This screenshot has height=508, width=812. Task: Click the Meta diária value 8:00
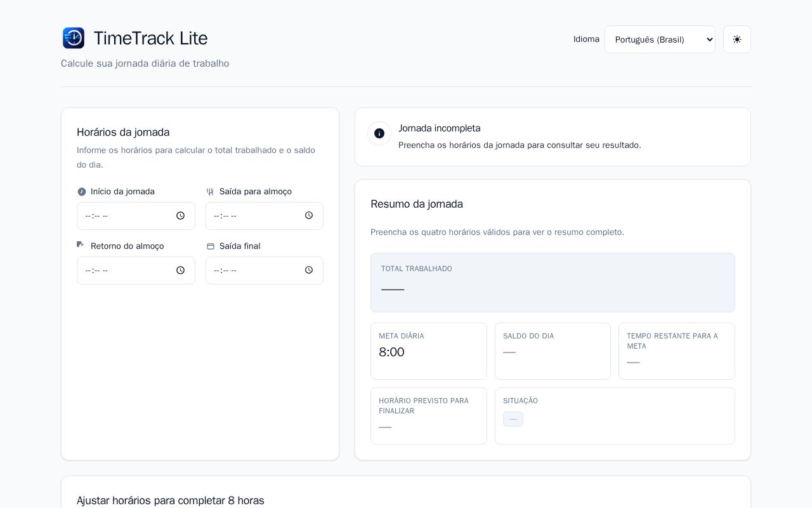point(391,352)
